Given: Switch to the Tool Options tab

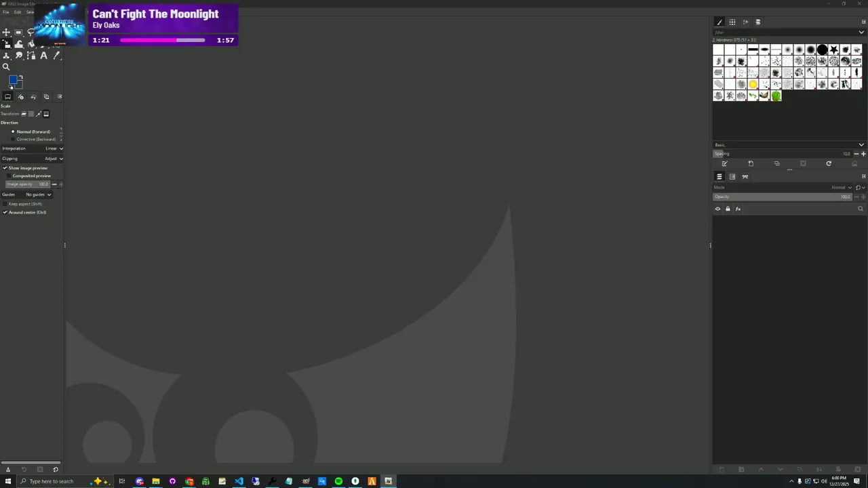Looking at the screenshot, I should [7, 97].
